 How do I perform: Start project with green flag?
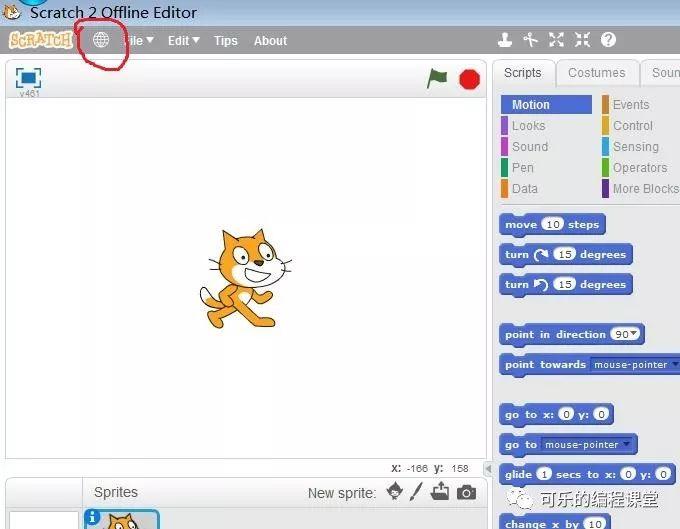(x=437, y=79)
